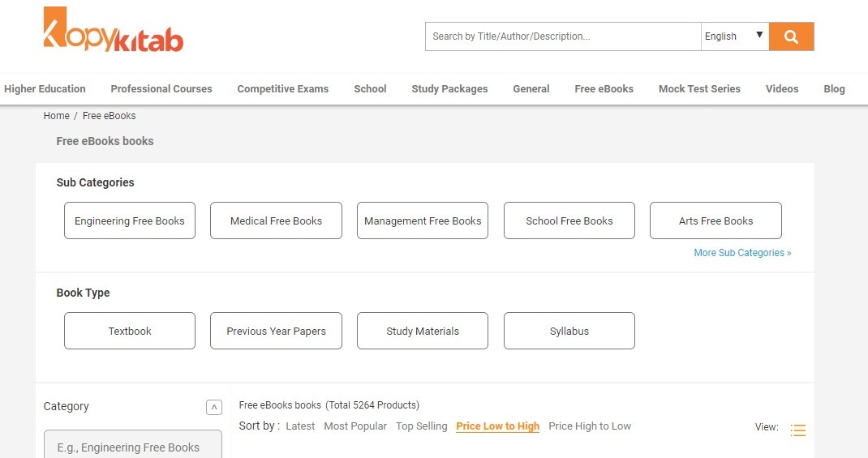
Task: Sort by Price High to Low
Action: 589,426
